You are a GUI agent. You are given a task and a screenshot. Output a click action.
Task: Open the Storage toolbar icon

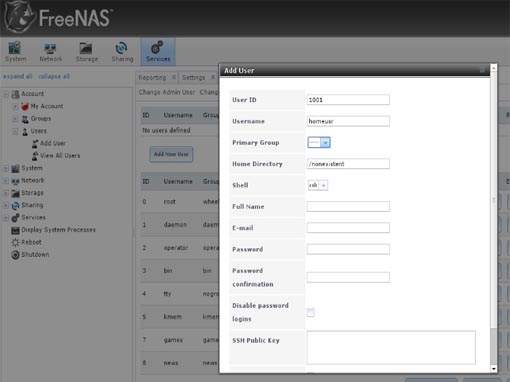87,51
